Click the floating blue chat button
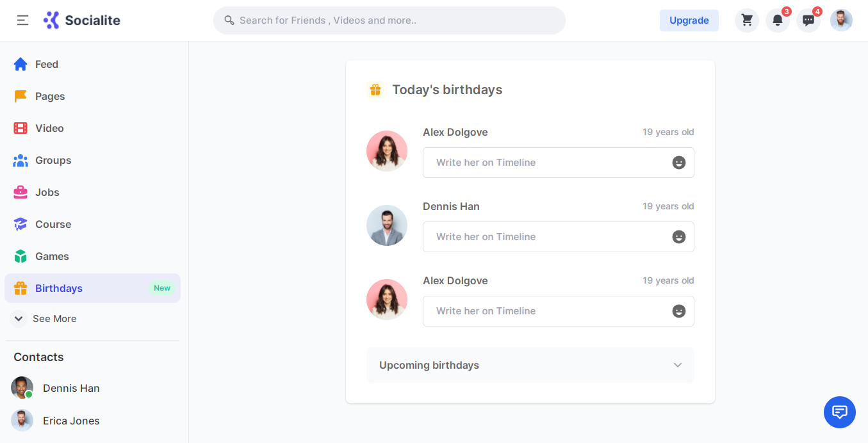 tap(839, 412)
